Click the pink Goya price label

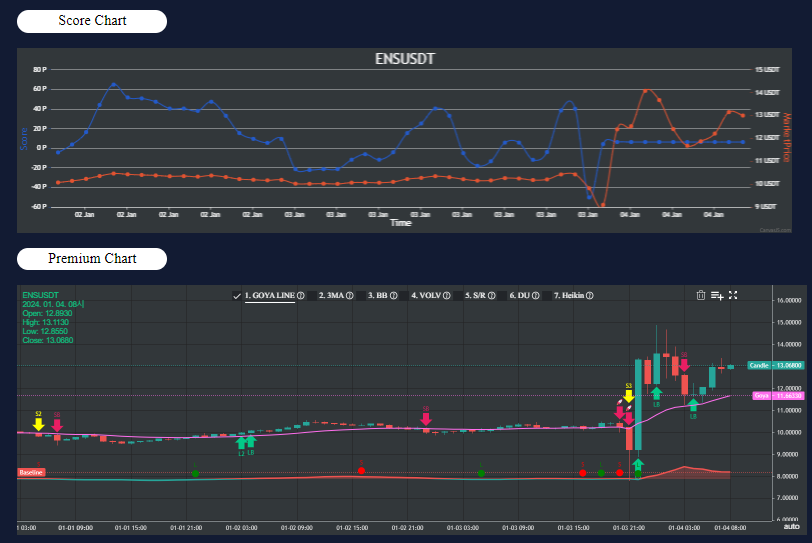774,397
